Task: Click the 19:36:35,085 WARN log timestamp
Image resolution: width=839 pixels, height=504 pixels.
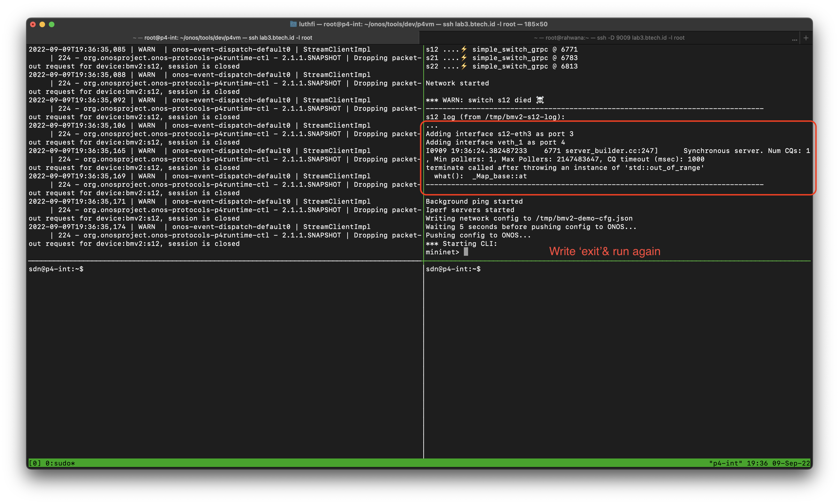Action: [77, 50]
